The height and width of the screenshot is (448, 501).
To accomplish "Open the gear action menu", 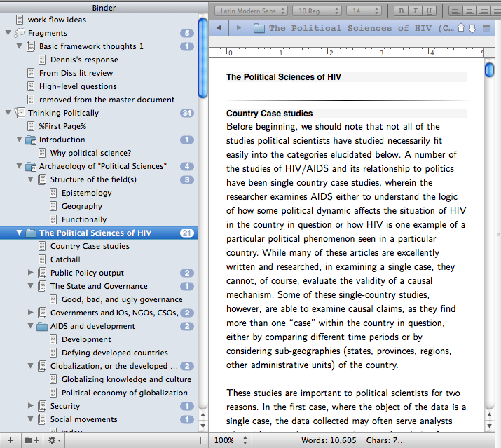I will (54, 440).
